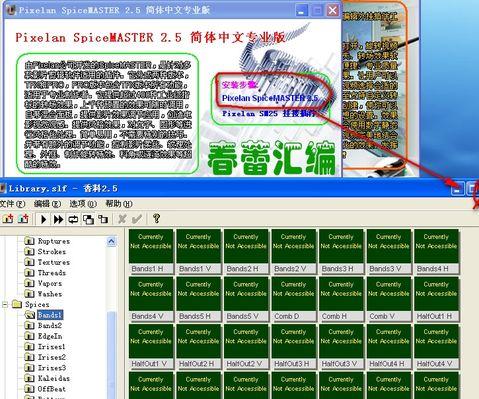Open the 选项(O) menu
The width and height of the screenshot is (479, 399).
coord(83,204)
